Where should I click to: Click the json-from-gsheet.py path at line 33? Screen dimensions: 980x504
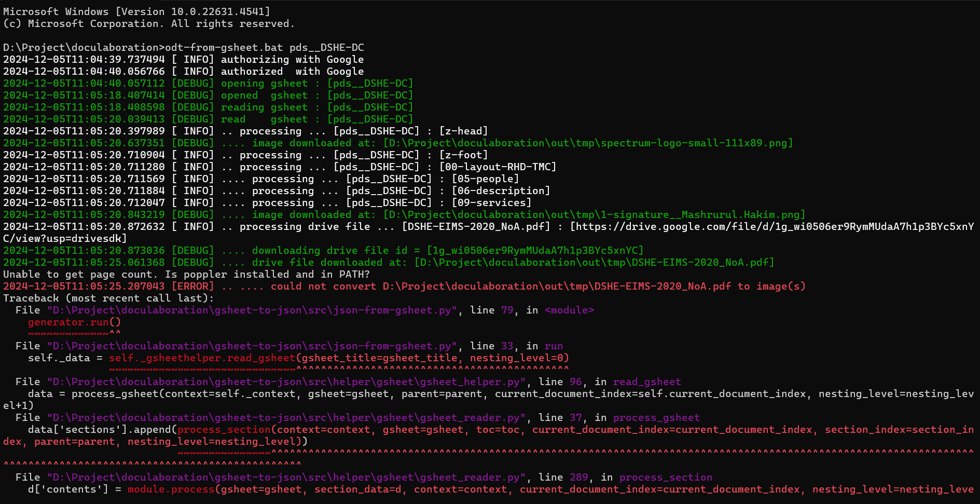[x=252, y=346]
